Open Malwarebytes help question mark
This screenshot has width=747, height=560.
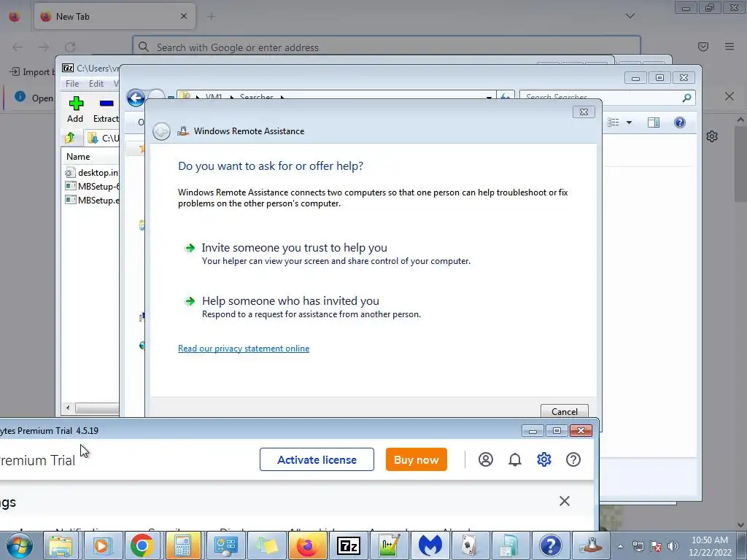tap(573, 459)
